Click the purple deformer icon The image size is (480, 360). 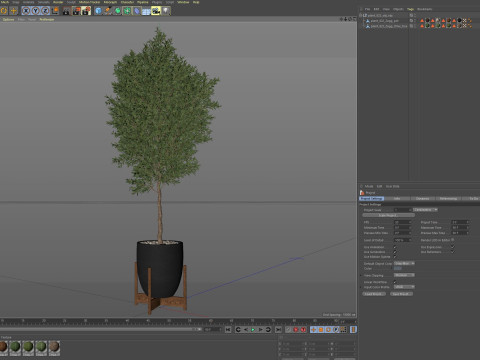(x=137, y=11)
